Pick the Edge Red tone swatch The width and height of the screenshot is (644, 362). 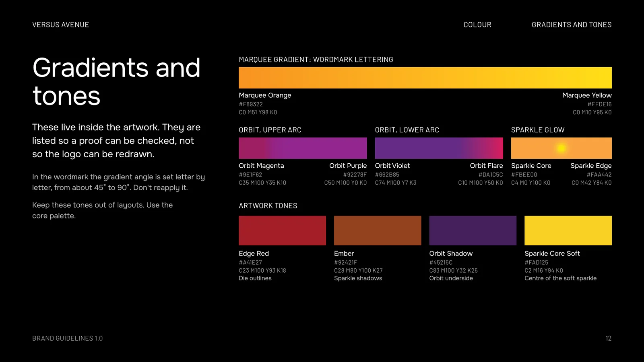(282, 230)
